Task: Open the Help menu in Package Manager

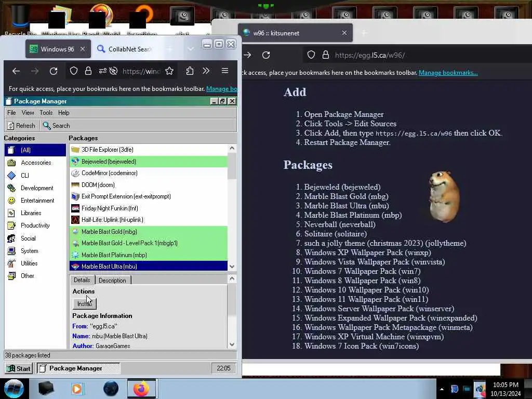Action: (x=64, y=113)
